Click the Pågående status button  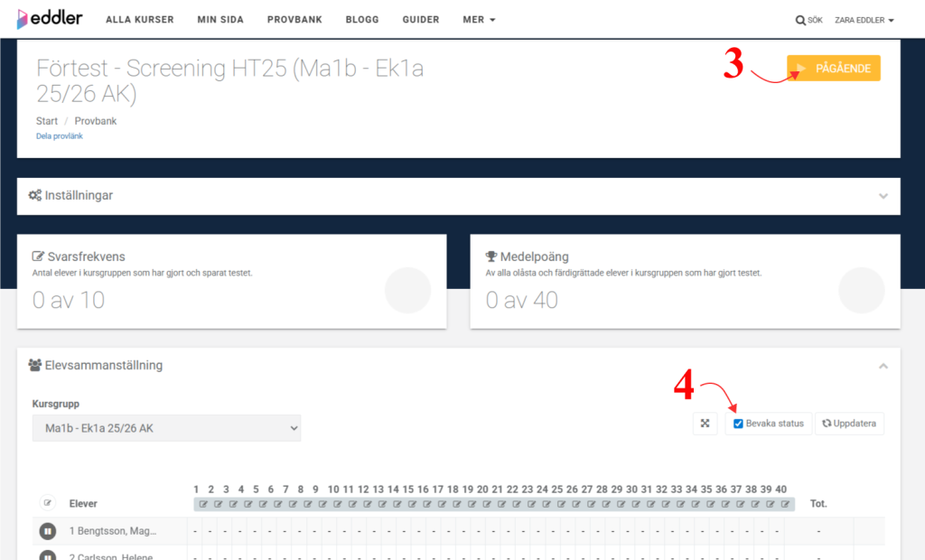point(833,69)
